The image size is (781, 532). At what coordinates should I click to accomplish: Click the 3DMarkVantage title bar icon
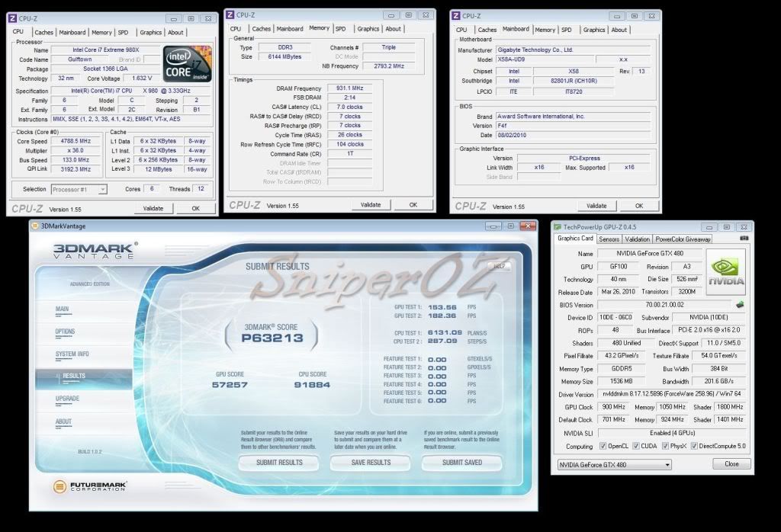pyautogui.click(x=35, y=226)
